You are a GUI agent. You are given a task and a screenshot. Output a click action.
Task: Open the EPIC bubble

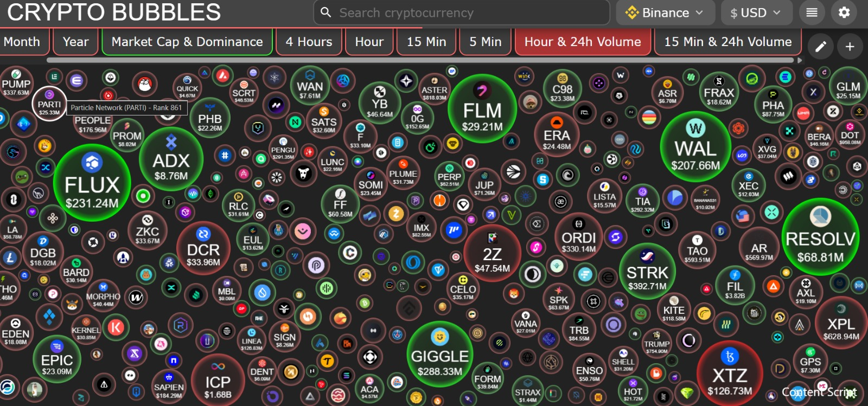coord(57,360)
